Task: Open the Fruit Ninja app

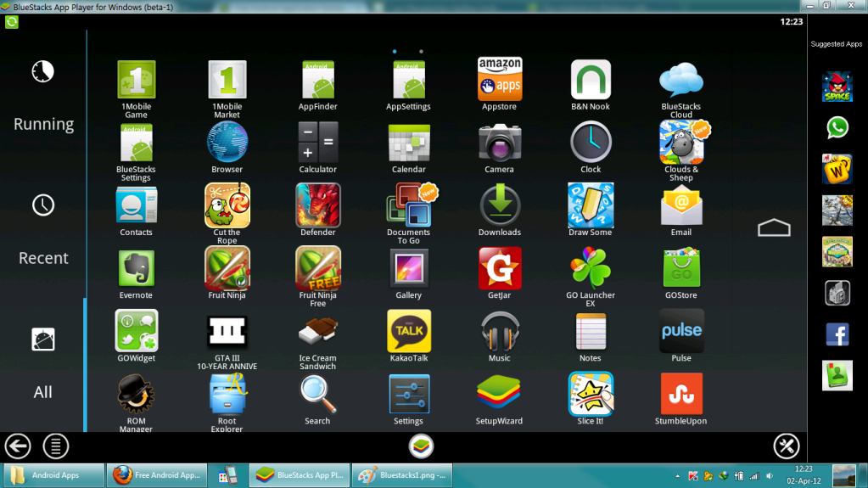Action: [x=227, y=268]
